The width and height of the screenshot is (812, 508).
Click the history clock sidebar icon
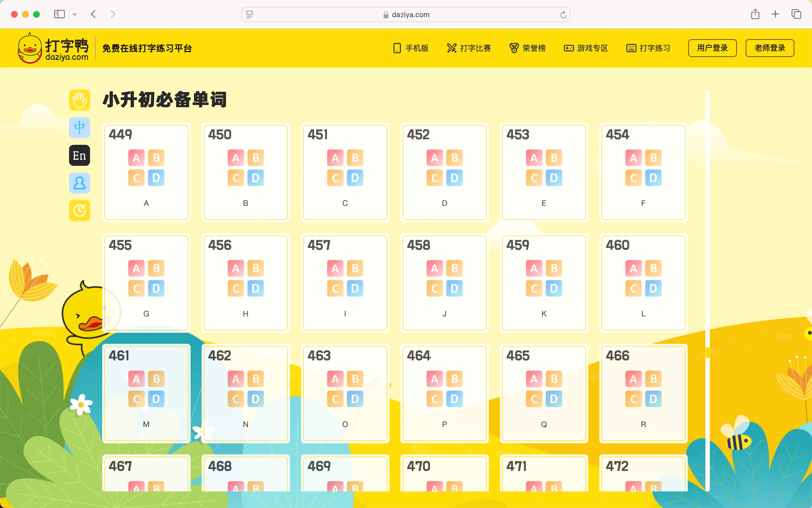click(80, 211)
